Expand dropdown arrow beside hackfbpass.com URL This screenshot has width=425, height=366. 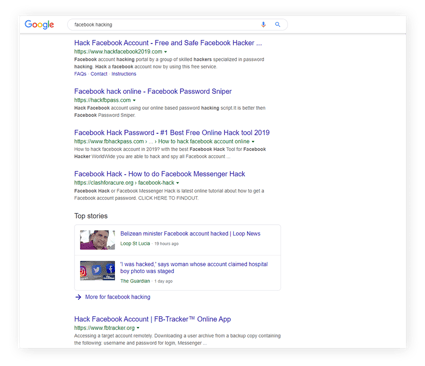[134, 100]
